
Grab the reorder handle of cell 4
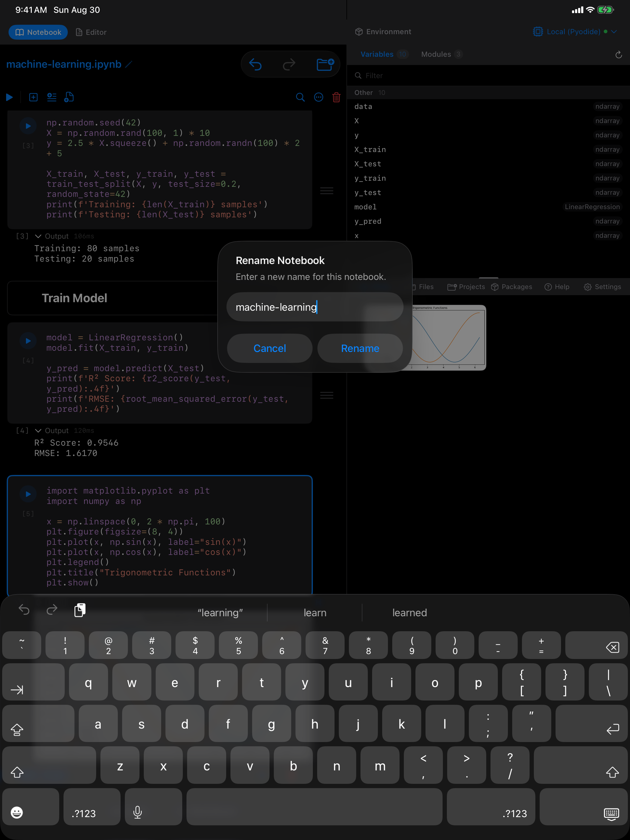click(327, 395)
